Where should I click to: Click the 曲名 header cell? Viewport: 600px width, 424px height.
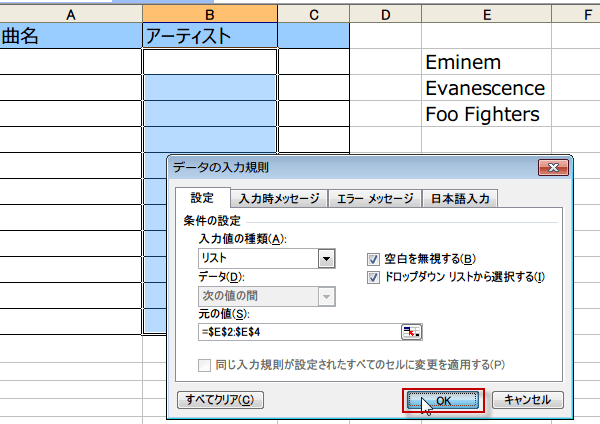pyautogui.click(x=70, y=36)
